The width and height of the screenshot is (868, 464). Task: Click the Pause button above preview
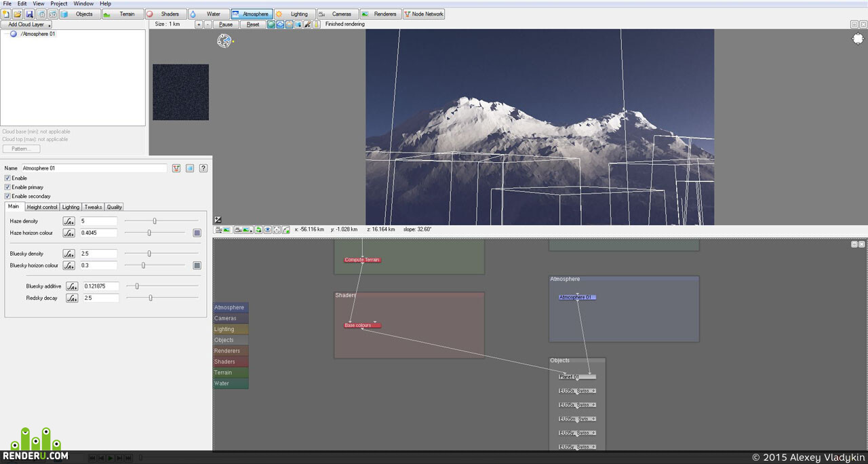tap(226, 24)
